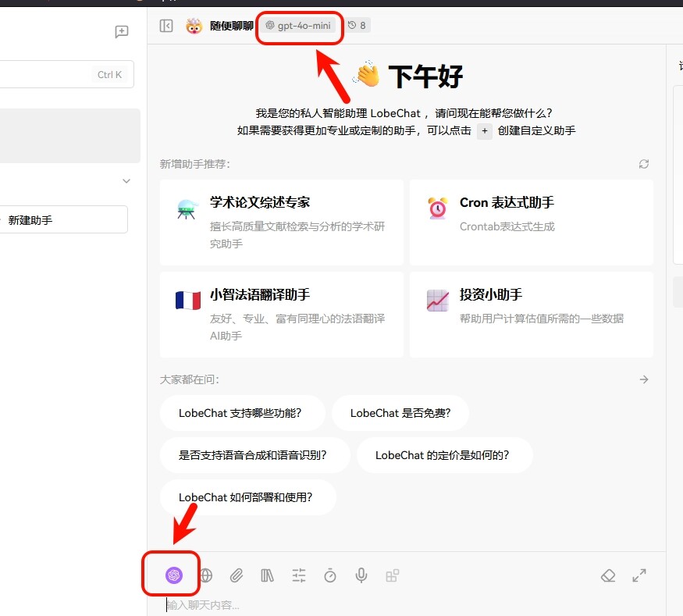Viewport: 683px width, 616px height.
Task: Attach a file with the paperclip icon
Action: (x=237, y=575)
